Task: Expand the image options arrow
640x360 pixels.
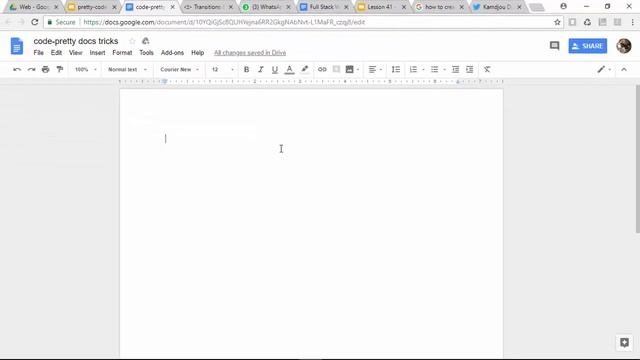Action: coord(358,70)
